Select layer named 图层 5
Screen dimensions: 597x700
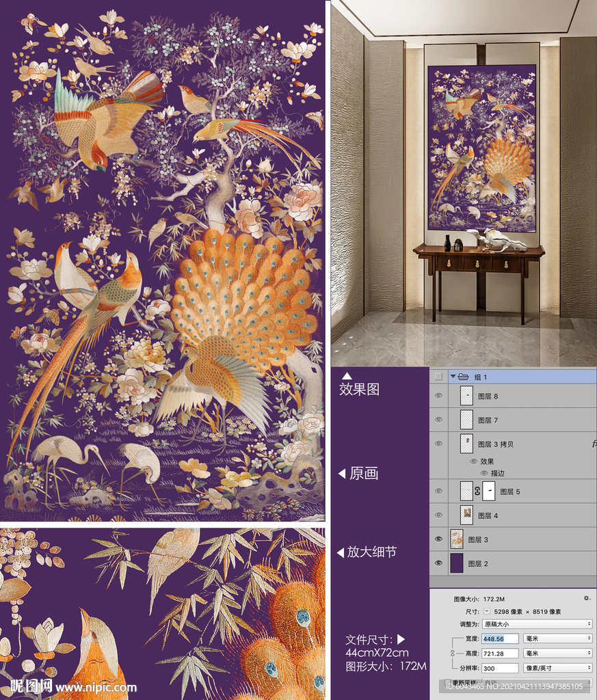[510, 492]
